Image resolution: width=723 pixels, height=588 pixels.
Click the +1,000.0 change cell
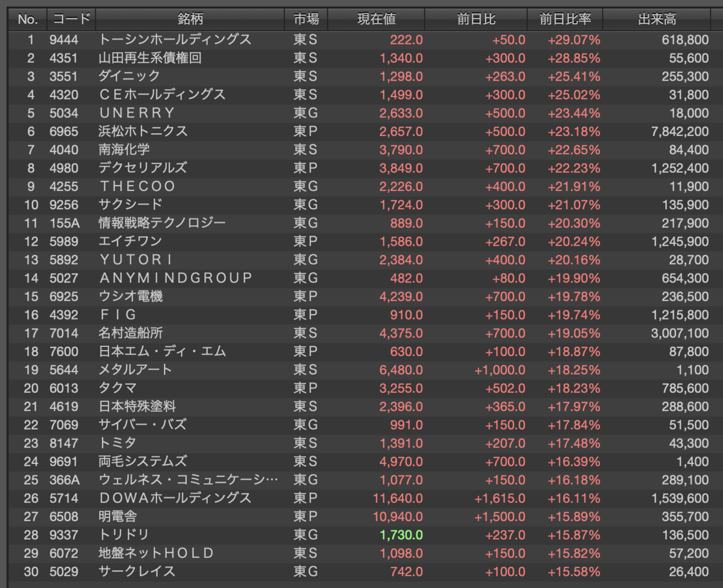click(500, 370)
